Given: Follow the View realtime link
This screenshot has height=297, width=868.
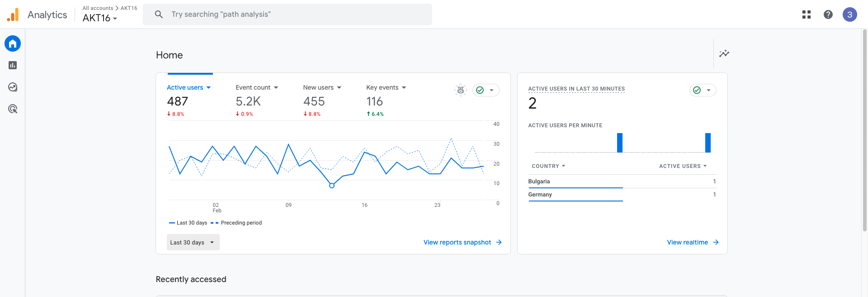Looking at the screenshot, I should pos(693,242).
